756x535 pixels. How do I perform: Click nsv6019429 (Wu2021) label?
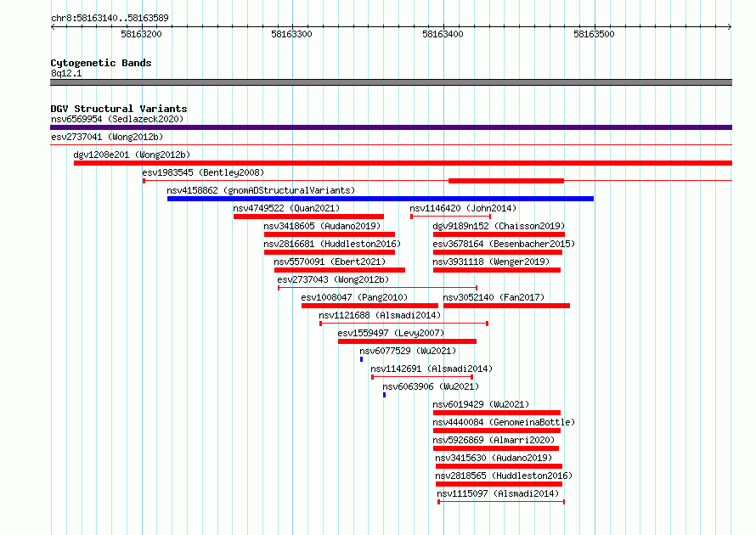pos(481,404)
